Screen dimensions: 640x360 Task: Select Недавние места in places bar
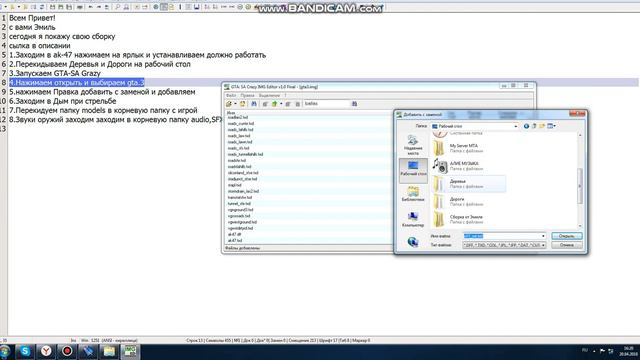tap(413, 145)
